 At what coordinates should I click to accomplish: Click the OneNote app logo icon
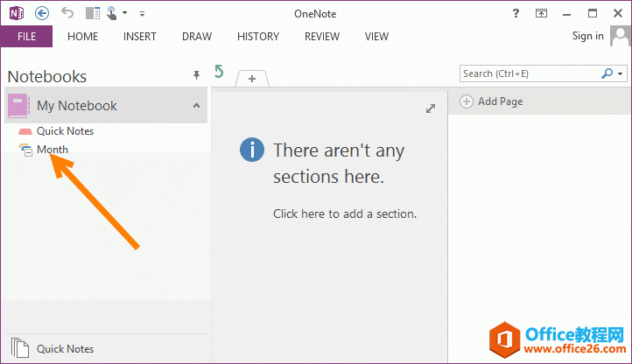[17, 13]
